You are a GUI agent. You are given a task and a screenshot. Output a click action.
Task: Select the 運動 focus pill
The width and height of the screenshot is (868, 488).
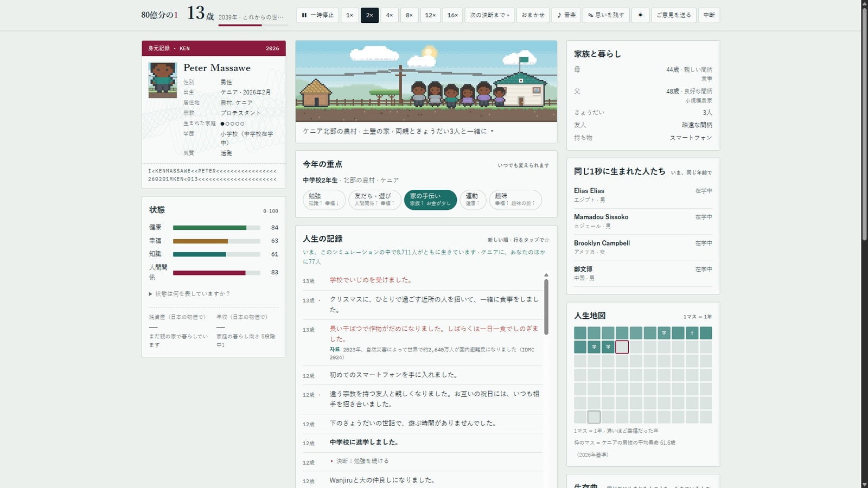tap(473, 200)
